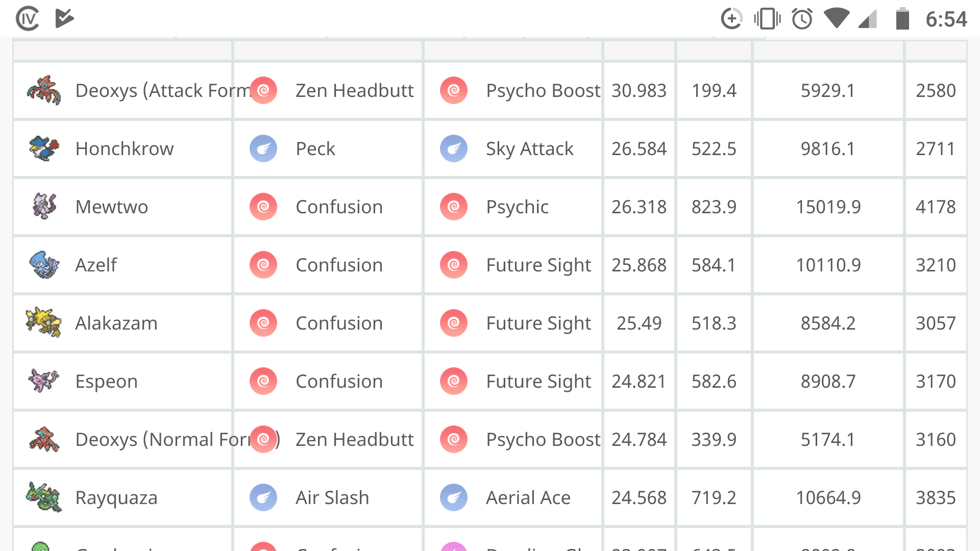
Task: Tap the Honchkrow sprite icon
Action: pyautogui.click(x=44, y=148)
